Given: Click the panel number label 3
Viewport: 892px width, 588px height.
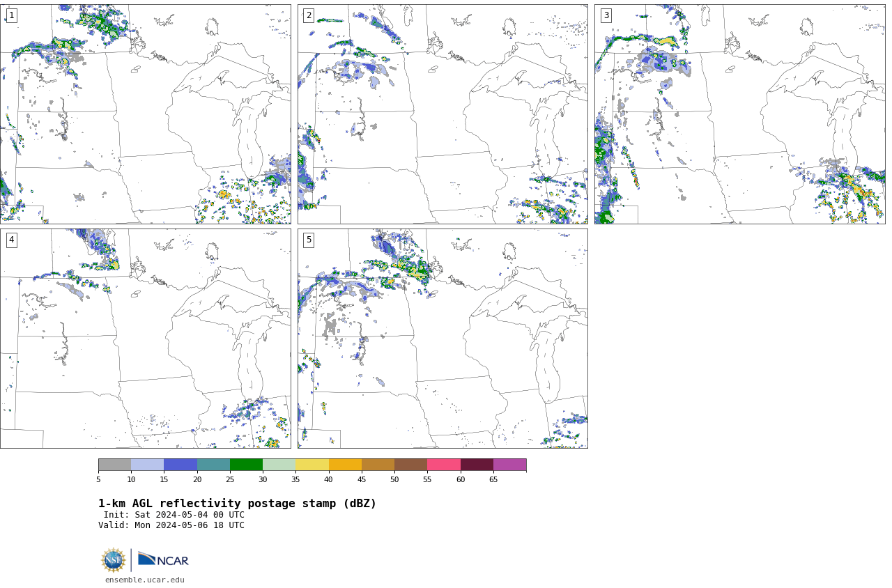Looking at the screenshot, I should click(606, 15).
